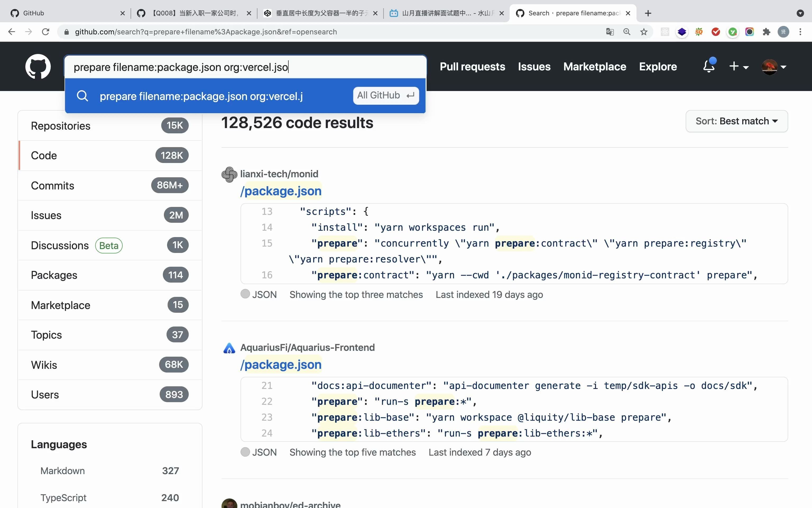Show Commits search results
Viewport: 812px width, 508px height.
[110, 185]
